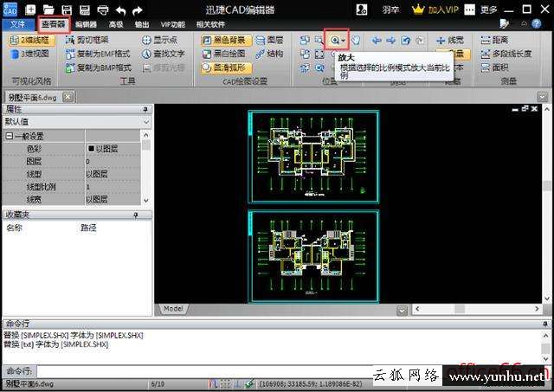Switch to the 编辑器 editor tab
This screenshot has height=392, width=554.
click(86, 24)
